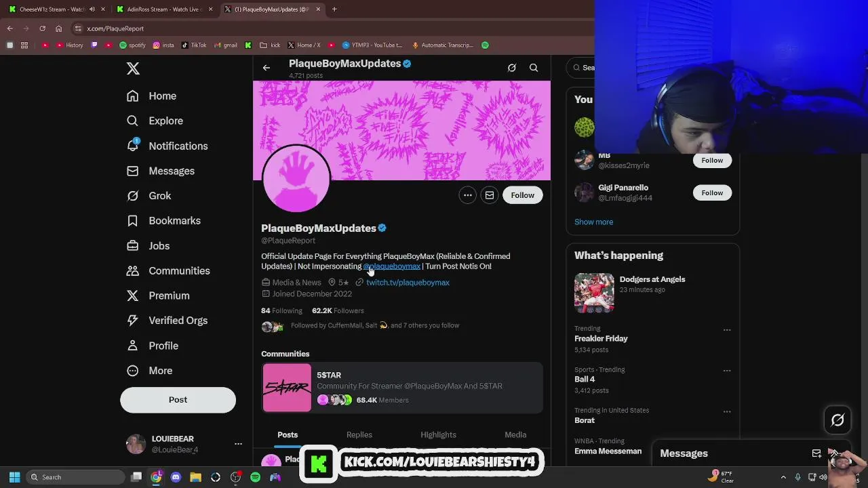Open a new browser tab
This screenshot has height=488, width=868.
[x=334, y=9]
